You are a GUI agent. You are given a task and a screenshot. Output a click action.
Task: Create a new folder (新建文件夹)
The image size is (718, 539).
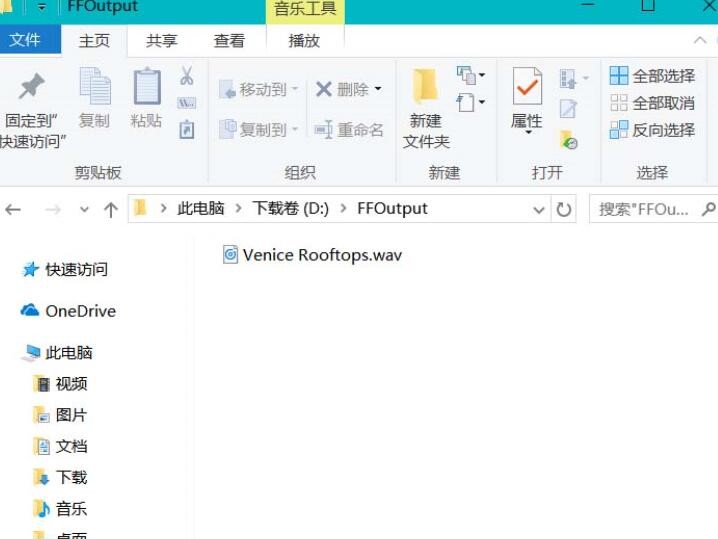[x=426, y=110]
